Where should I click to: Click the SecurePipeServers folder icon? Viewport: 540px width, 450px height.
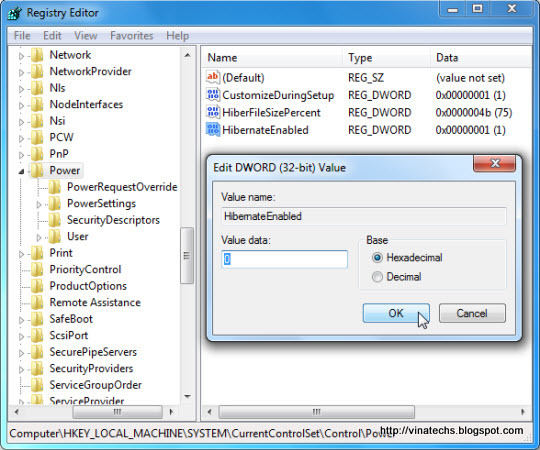pos(37,352)
